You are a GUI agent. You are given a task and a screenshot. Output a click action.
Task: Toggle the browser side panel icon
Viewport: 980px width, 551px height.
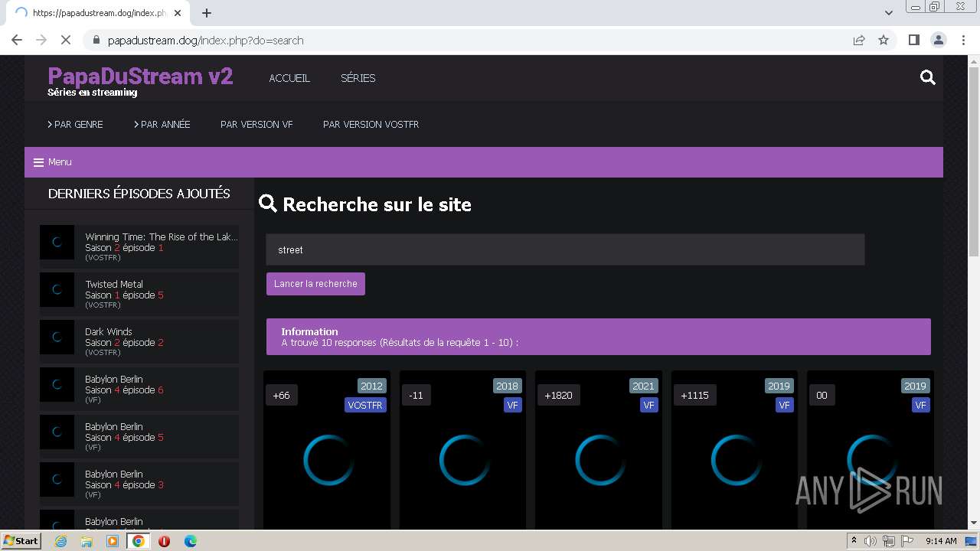[x=913, y=40]
